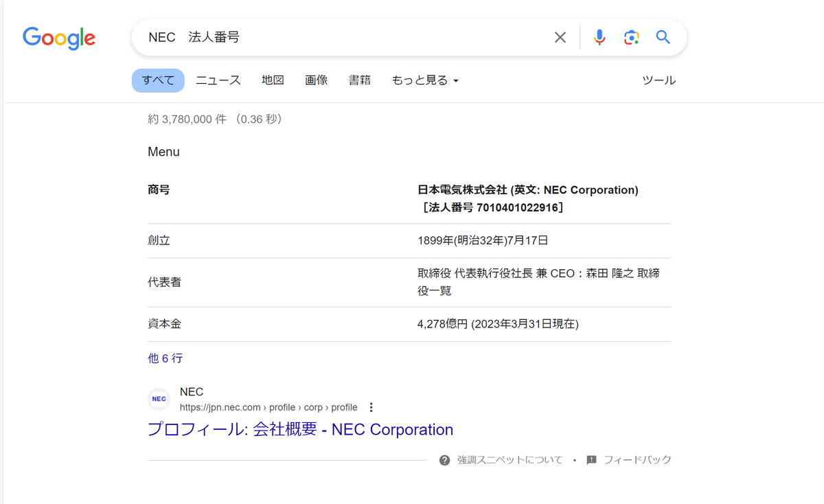Image resolution: width=824 pixels, height=504 pixels.
Task: Open the ツール options
Action: click(x=659, y=80)
